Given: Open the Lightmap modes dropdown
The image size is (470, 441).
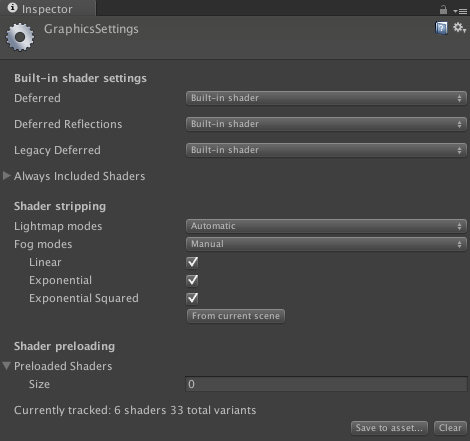Looking at the screenshot, I should pos(326,226).
